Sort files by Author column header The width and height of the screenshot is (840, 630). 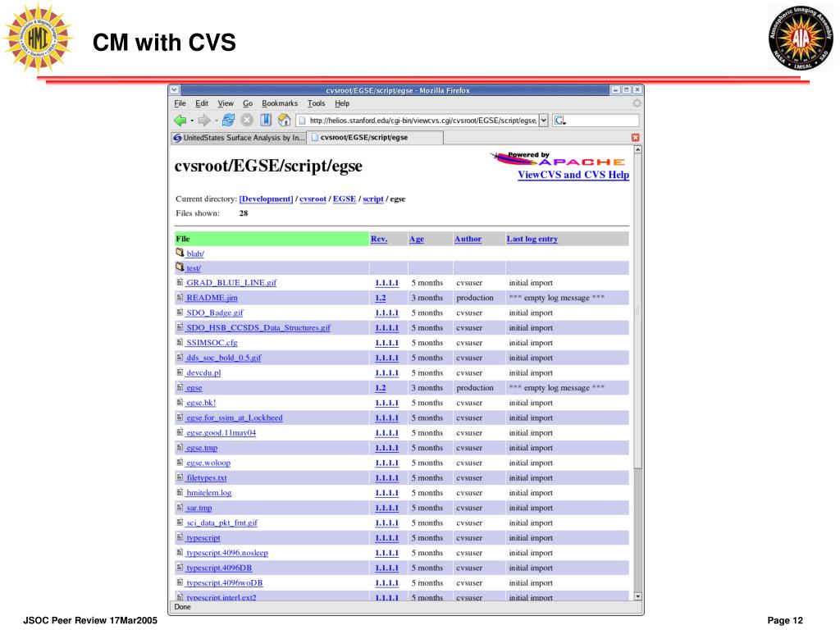point(468,239)
